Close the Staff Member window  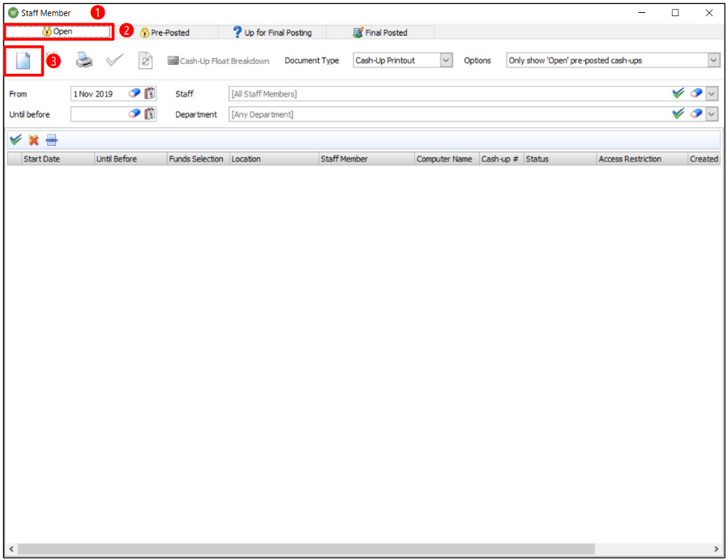coord(709,12)
